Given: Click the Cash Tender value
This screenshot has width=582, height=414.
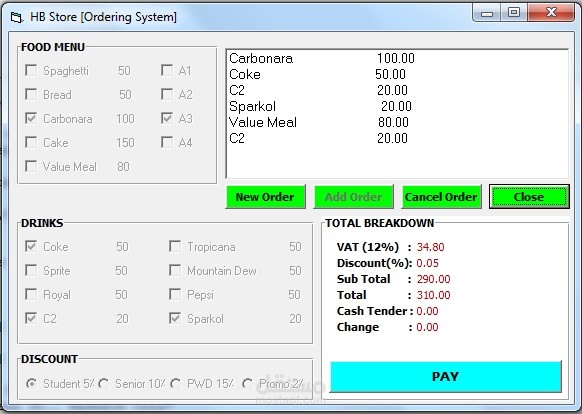Looking at the screenshot, I should pyautogui.click(x=428, y=311).
